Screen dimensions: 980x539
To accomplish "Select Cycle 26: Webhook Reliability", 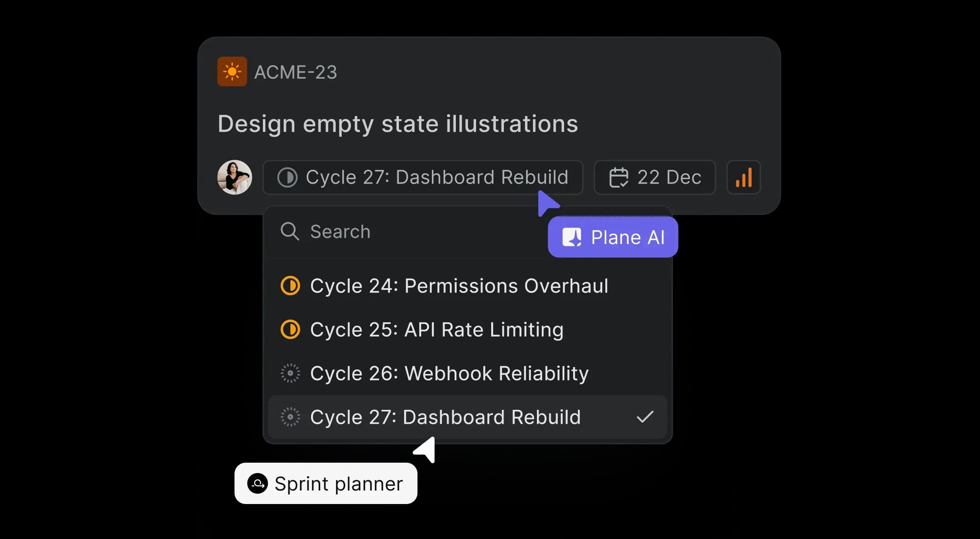I will click(449, 373).
